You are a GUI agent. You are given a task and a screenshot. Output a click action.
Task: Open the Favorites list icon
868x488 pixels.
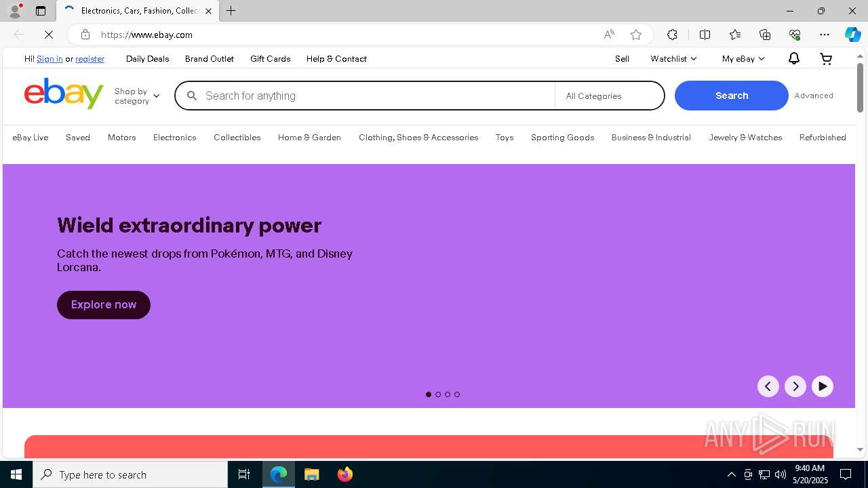[735, 35]
